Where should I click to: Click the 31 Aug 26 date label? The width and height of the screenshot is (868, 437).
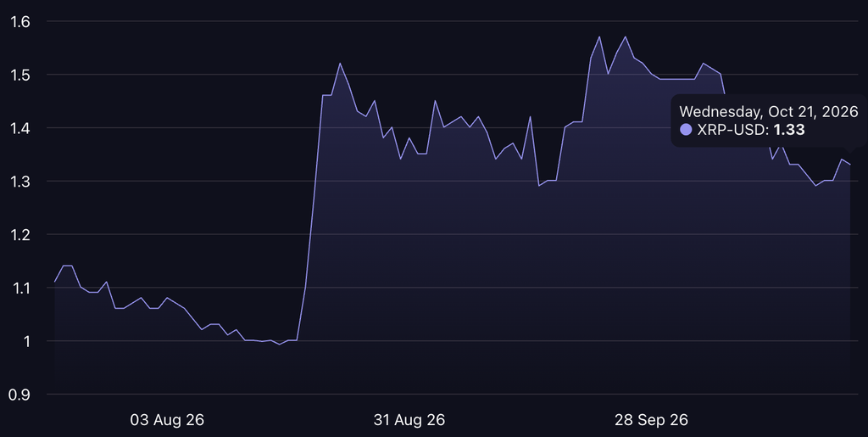[x=409, y=420]
